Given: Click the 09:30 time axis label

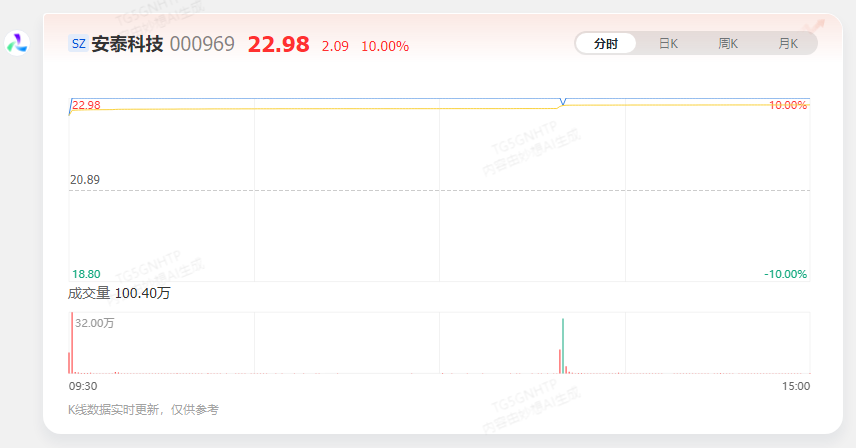Looking at the screenshot, I should (82, 386).
